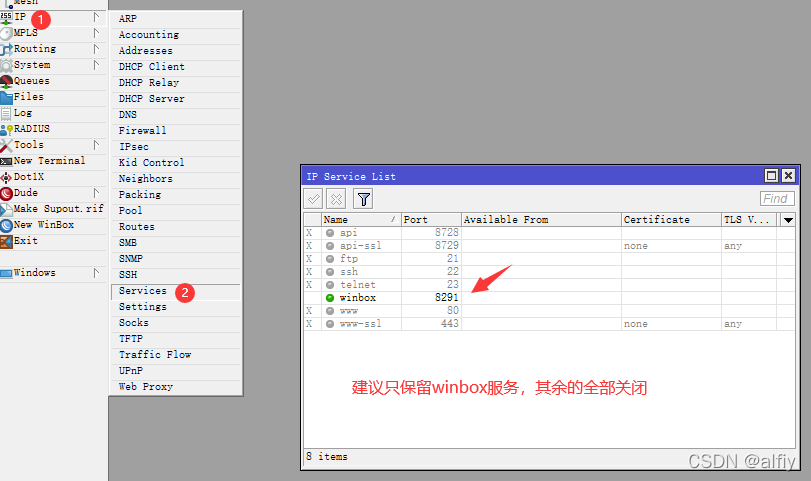This screenshot has height=481, width=811.
Task: Expand the Dude submenu arrow
Action: [x=96, y=193]
